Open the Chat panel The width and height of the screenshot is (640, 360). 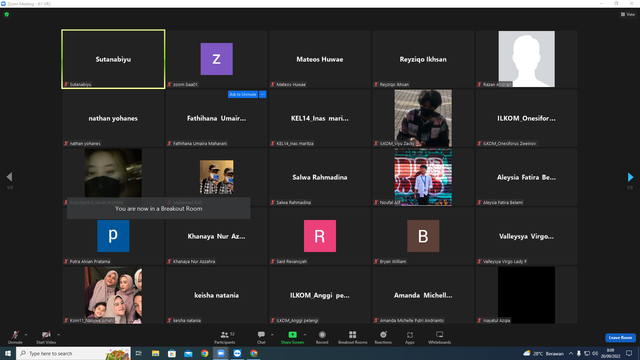(x=261, y=337)
